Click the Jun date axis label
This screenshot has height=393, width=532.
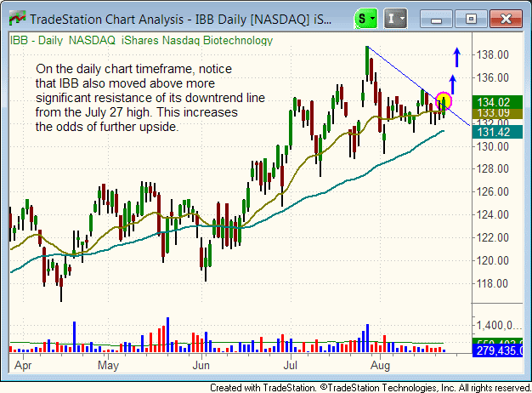[201, 366]
